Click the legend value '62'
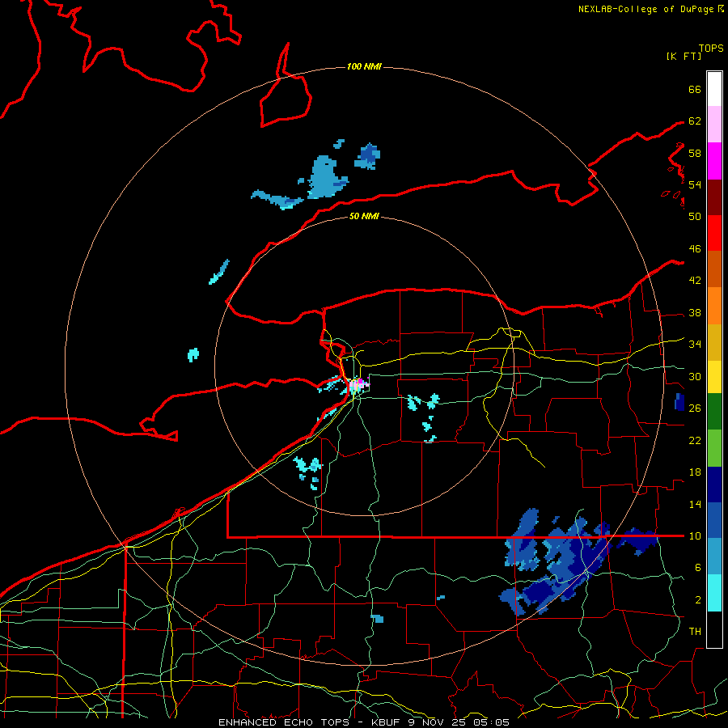Image resolution: width=728 pixels, height=728 pixels. [x=695, y=121]
